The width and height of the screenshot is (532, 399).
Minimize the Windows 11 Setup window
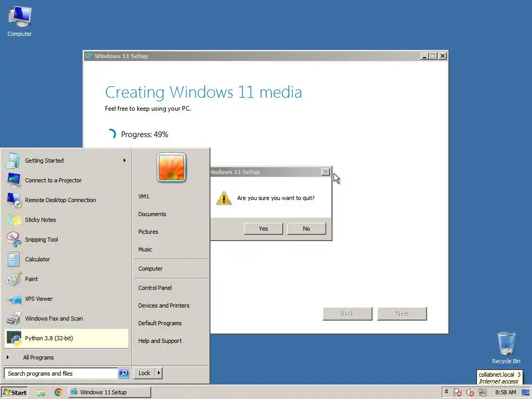(x=424, y=56)
